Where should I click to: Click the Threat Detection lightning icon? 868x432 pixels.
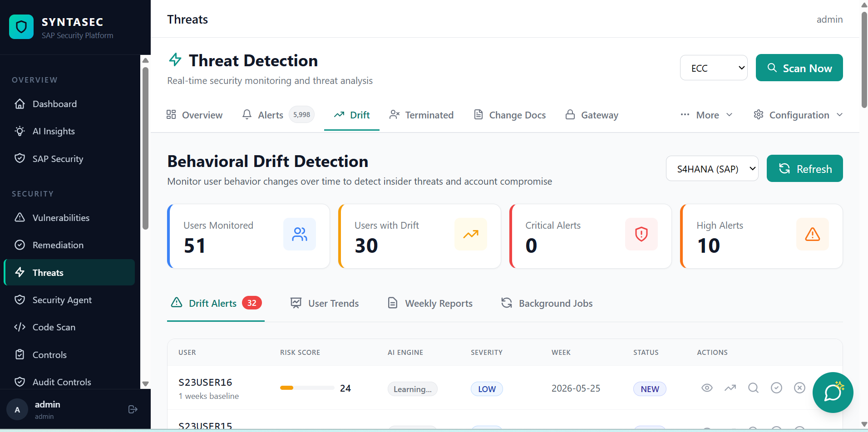175,59
